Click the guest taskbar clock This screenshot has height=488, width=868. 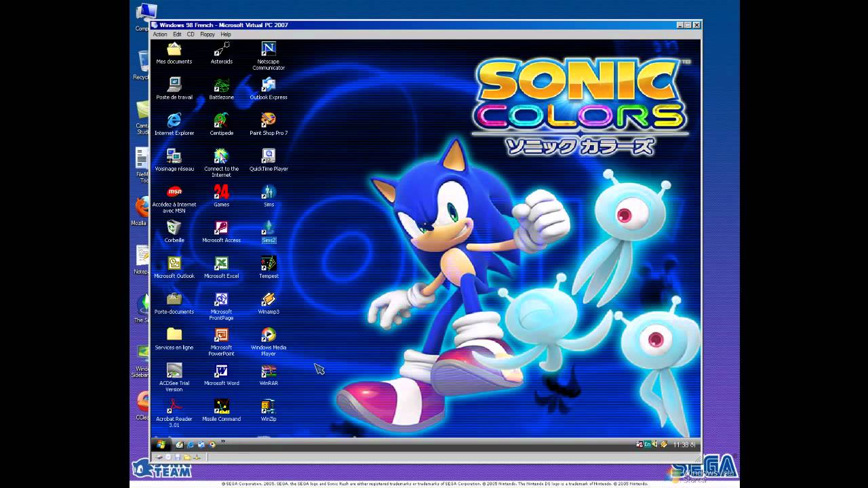684,445
